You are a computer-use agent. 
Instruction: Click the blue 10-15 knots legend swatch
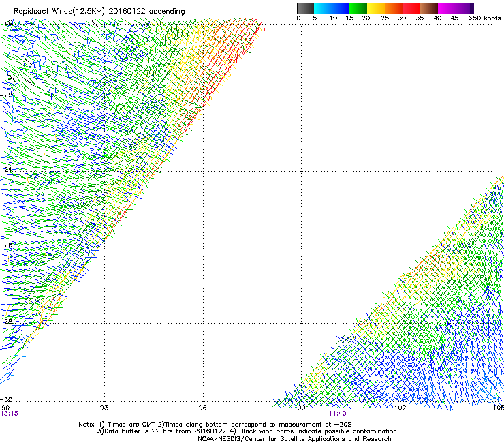(x=341, y=8)
